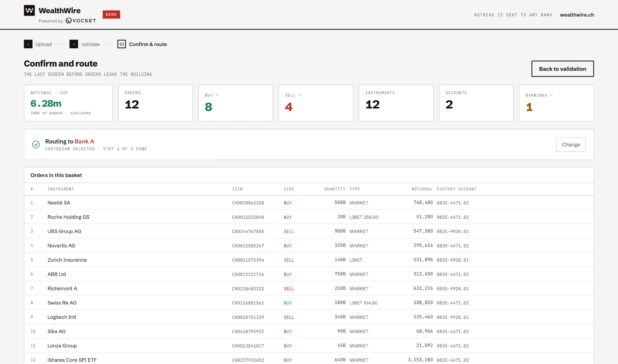618x364 pixels.
Task: Click the red DEMO badge
Action: click(111, 14)
